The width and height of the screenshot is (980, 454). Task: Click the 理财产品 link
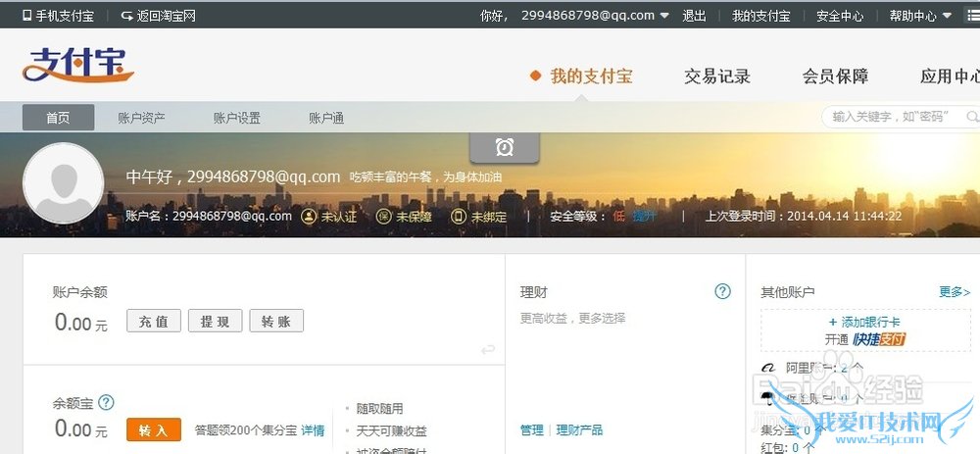click(x=579, y=429)
